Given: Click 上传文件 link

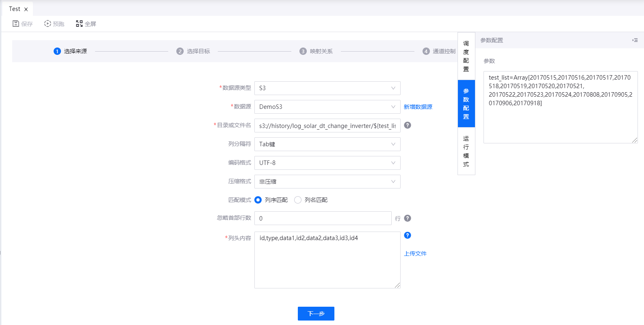Looking at the screenshot, I should [415, 253].
